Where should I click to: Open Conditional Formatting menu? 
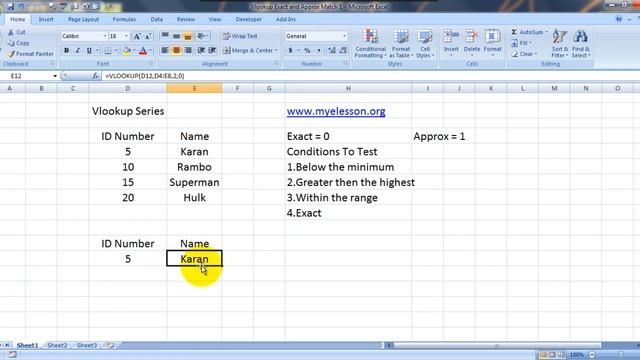click(x=371, y=44)
